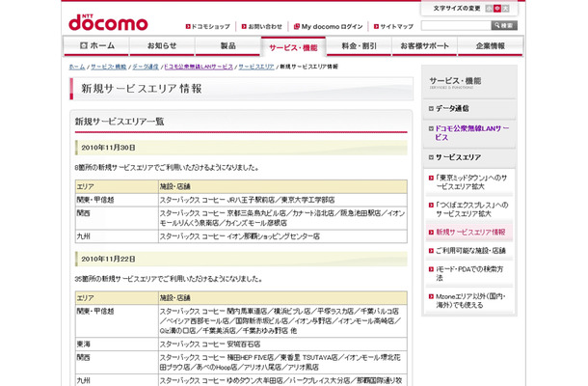Open ドコモ公衆無線LANサービス in the sidebar
Screen dimensions: 588x386
pos(471,133)
